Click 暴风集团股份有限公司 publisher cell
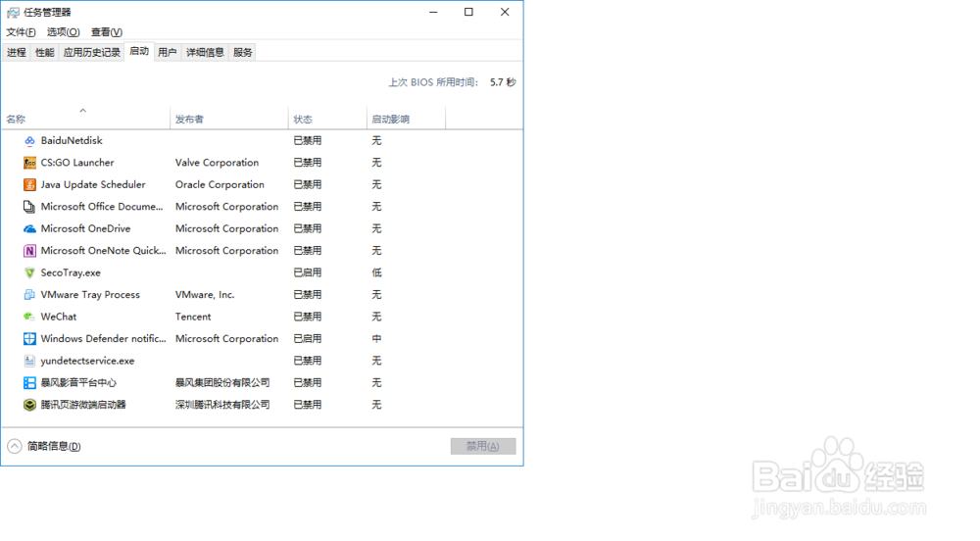This screenshot has width=980, height=541. [222, 383]
